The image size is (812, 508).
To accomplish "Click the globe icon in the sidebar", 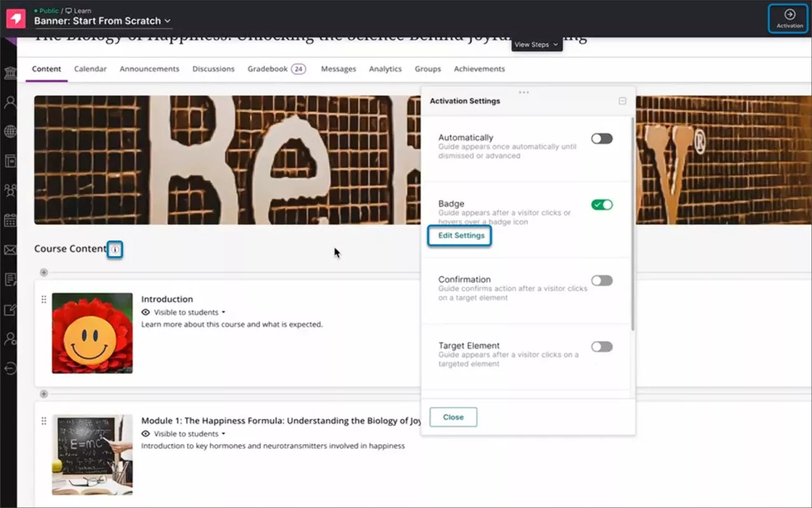I will [11, 131].
